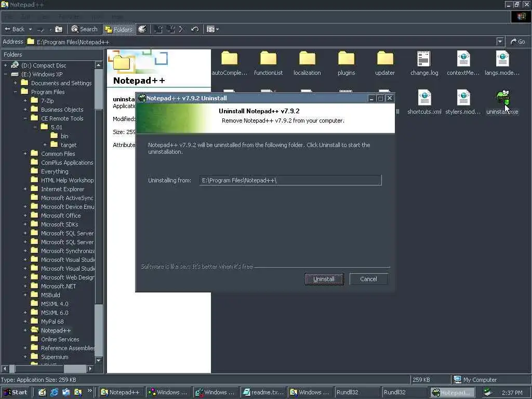This screenshot has width=532, height=399.
Task: Click the taskbar clock showing 2:37 PM
Action: (x=512, y=393)
